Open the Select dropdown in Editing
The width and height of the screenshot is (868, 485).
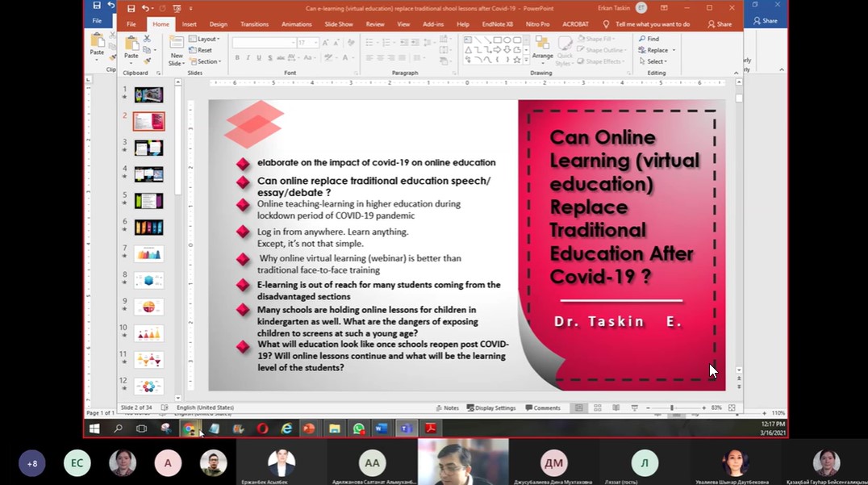pos(653,61)
